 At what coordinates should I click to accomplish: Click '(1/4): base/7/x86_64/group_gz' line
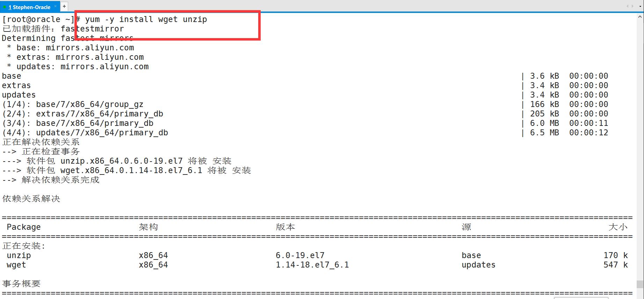(x=73, y=104)
